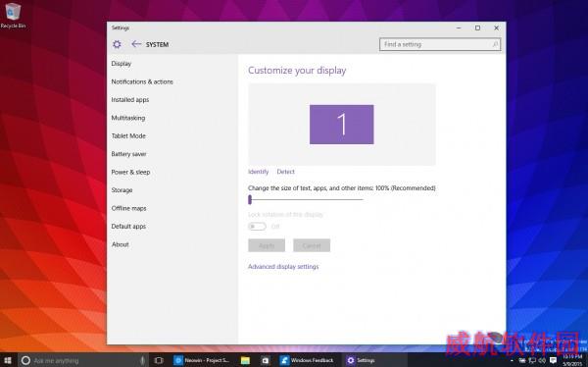The width and height of the screenshot is (588, 367).
Task: Select Notifications & actions in the sidebar
Action: (x=142, y=81)
